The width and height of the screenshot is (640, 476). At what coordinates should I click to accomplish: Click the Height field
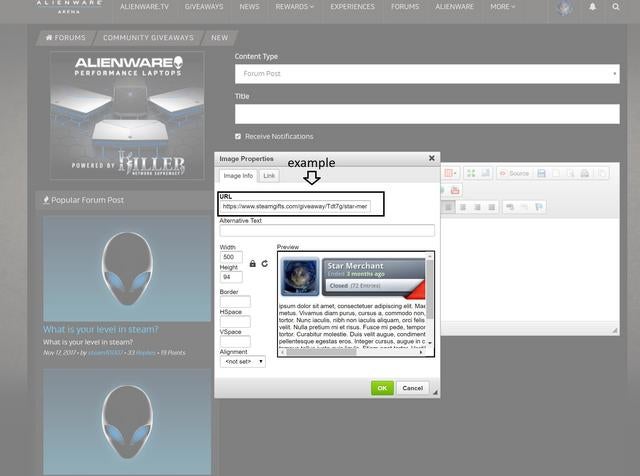[x=231, y=277]
